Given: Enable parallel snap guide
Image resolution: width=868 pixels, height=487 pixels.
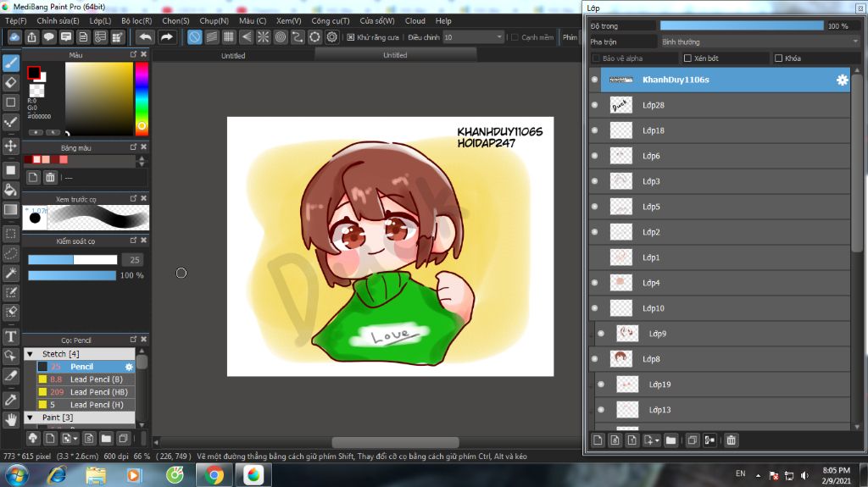Looking at the screenshot, I should pyautogui.click(x=211, y=37).
